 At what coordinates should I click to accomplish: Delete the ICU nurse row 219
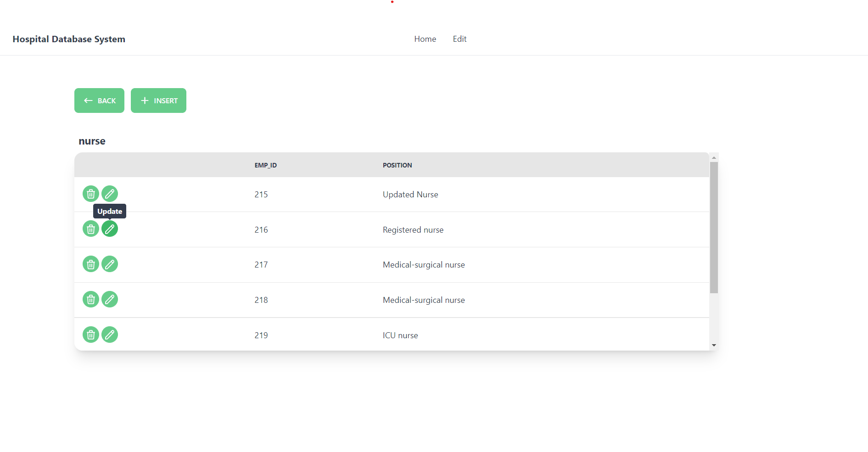point(91,335)
